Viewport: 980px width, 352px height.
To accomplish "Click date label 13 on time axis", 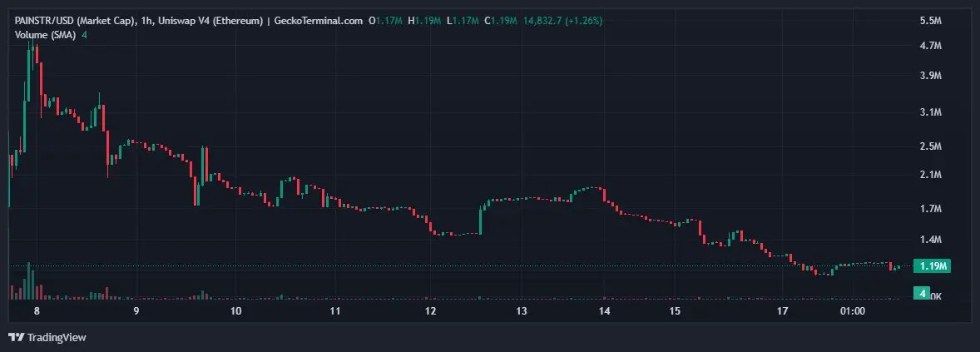I will (x=522, y=310).
